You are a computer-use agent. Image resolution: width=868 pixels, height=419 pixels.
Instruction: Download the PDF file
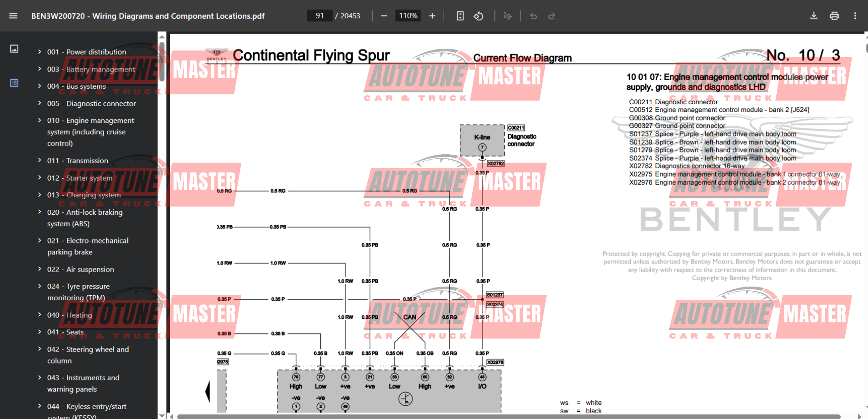[x=813, y=16]
